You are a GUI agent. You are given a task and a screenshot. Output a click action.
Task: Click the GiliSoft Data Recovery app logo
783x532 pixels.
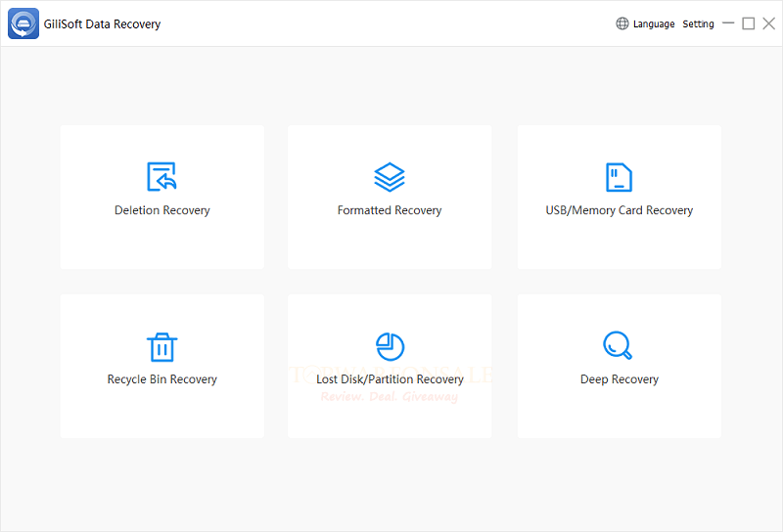(x=23, y=23)
